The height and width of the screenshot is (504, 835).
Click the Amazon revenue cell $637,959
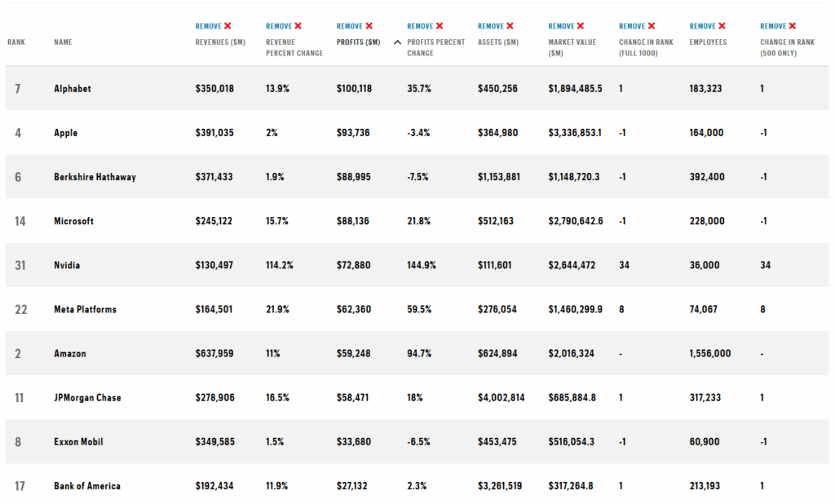pyautogui.click(x=214, y=354)
